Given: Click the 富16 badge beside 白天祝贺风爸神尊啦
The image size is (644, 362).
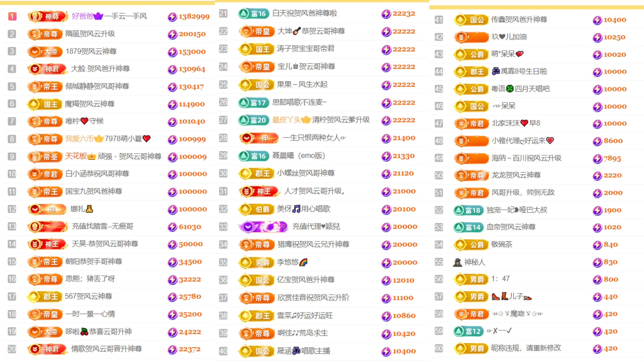Looking at the screenshot, I should [254, 13].
